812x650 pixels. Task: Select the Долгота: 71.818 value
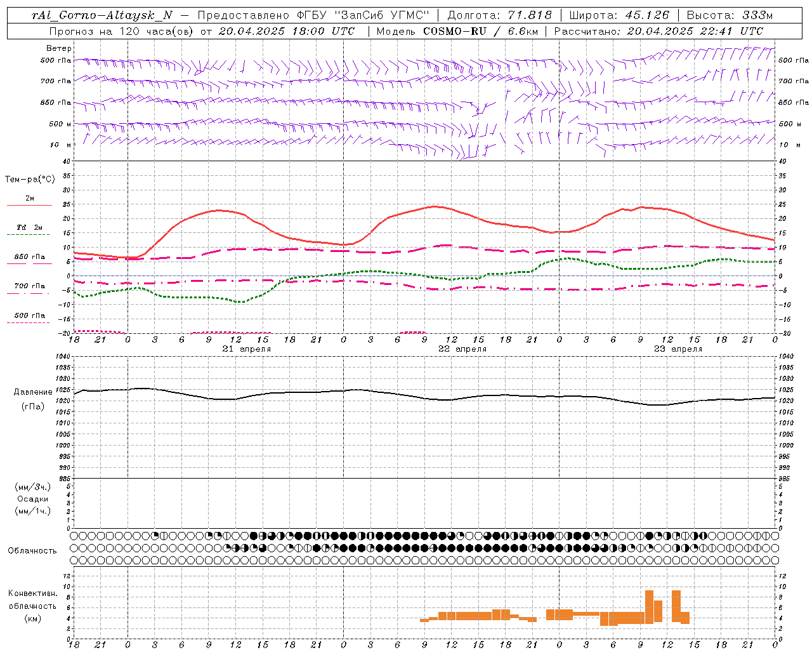(500, 15)
